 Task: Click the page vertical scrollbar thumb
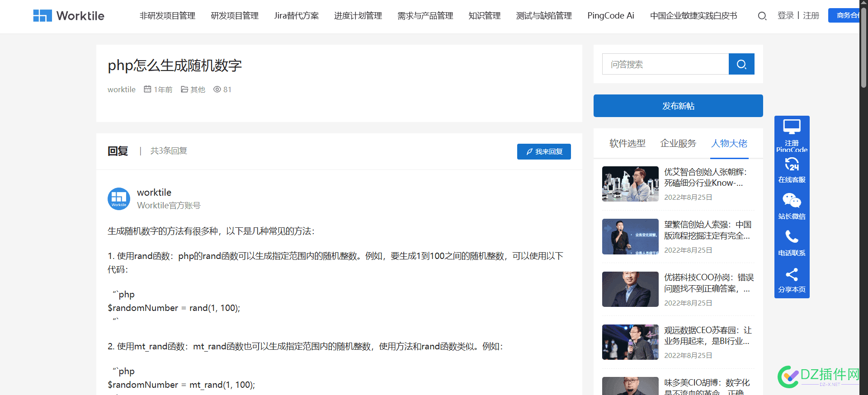tap(863, 47)
